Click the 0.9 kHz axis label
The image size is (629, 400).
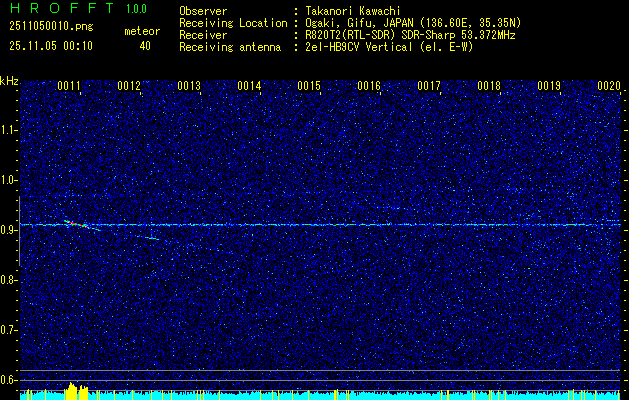9,230
